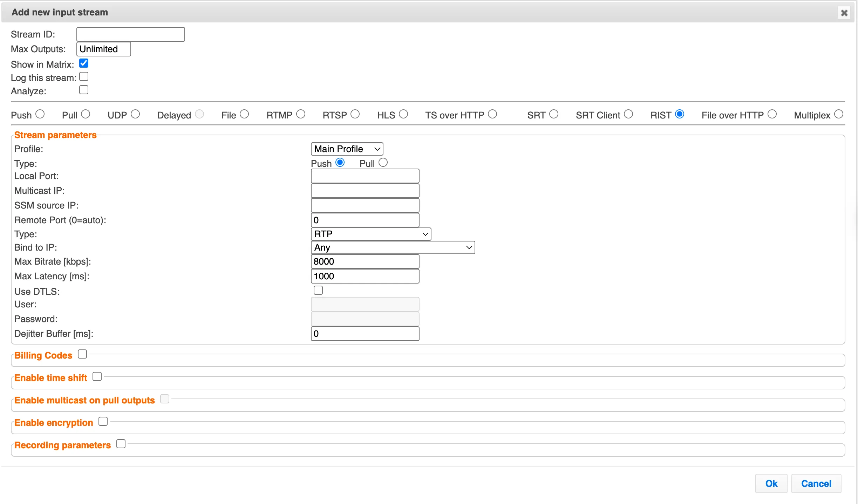
Task: Select the top Pull stream type radio
Action: (86, 114)
